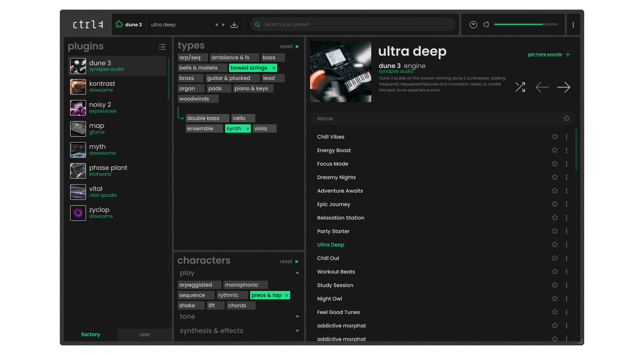
Task: Click the get more sounds link
Action: coord(544,54)
